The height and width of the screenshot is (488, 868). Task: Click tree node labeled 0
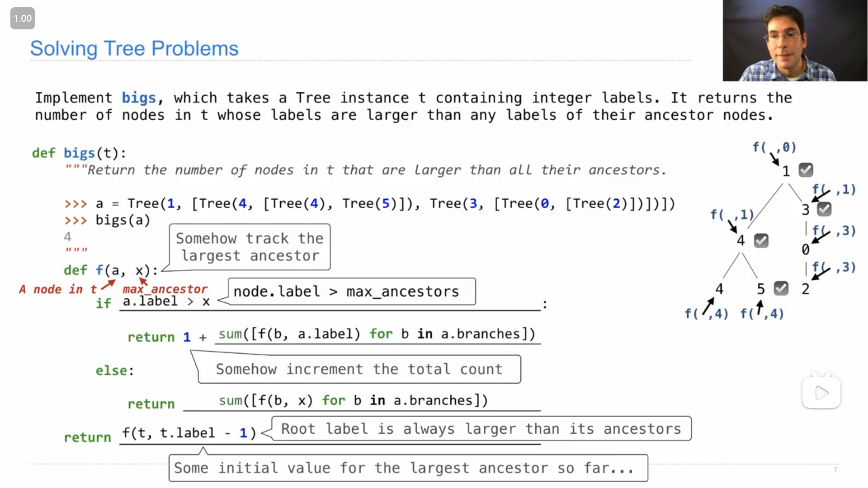(x=805, y=249)
